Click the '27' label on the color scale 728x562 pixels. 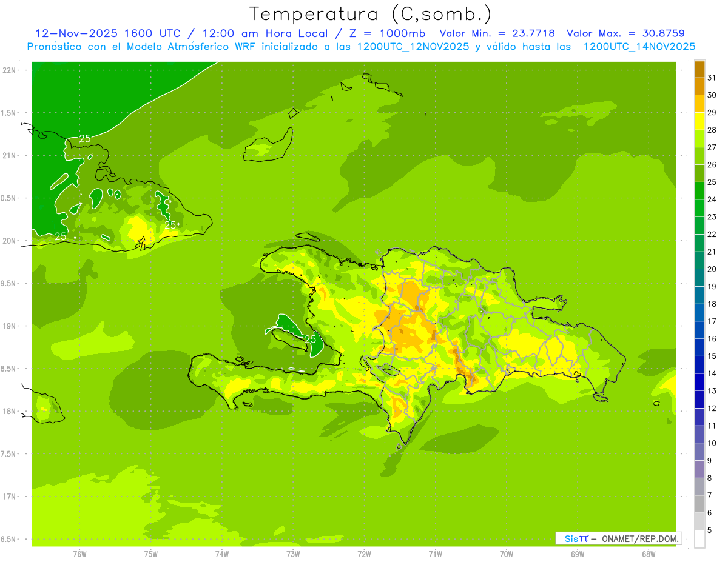pos(712,147)
